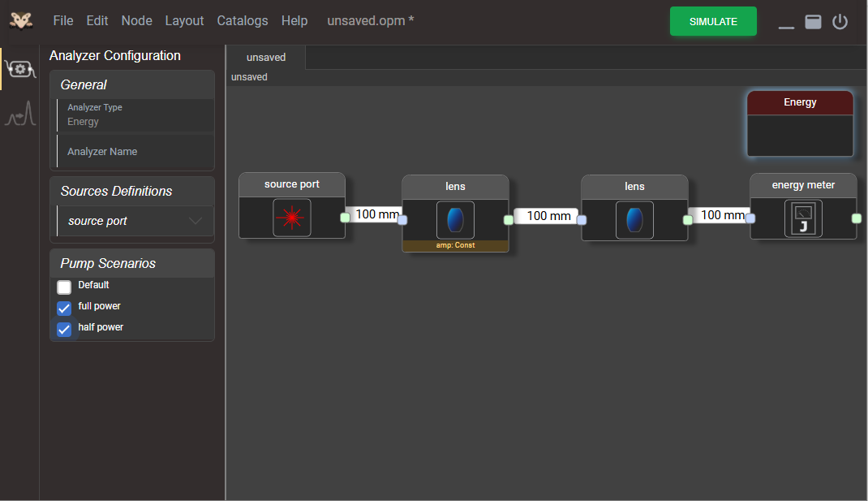Select the source port node header
This screenshot has width=868, height=501.
point(292,184)
